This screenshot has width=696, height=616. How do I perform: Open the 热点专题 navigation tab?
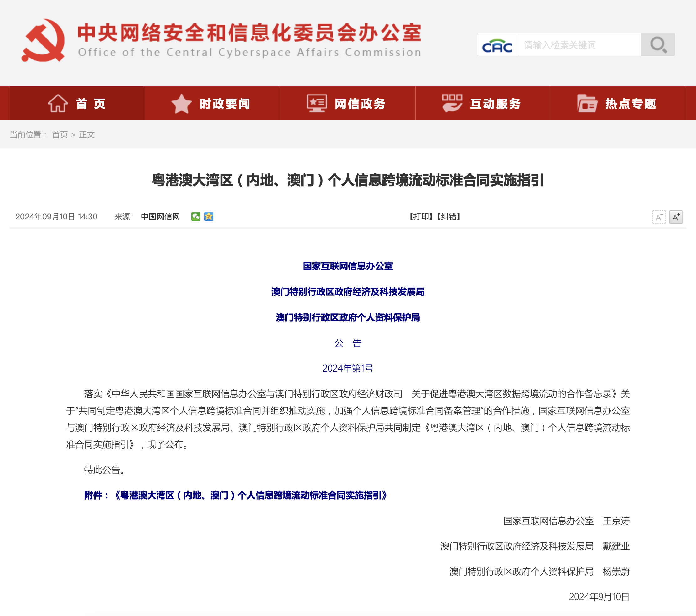(x=630, y=104)
